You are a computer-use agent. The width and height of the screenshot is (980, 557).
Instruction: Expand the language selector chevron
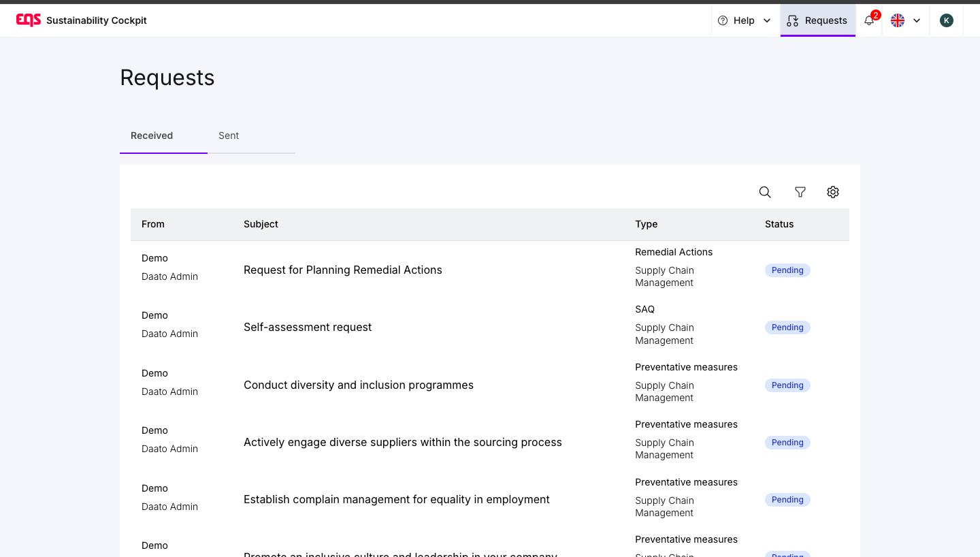pyautogui.click(x=917, y=20)
